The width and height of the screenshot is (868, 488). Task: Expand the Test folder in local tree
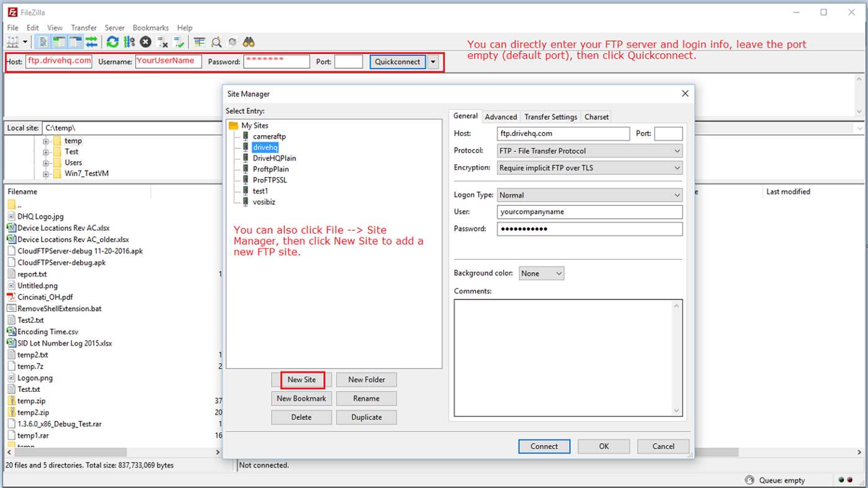[46, 152]
